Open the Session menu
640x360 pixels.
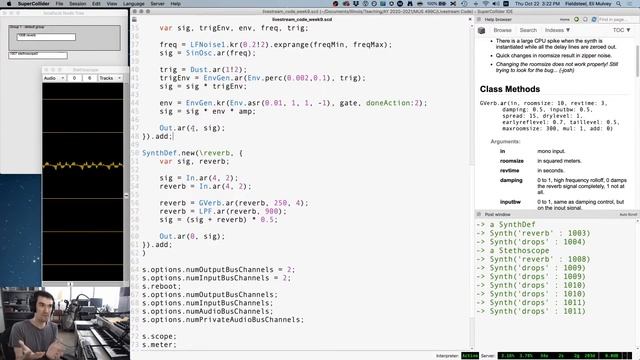[78, 4]
